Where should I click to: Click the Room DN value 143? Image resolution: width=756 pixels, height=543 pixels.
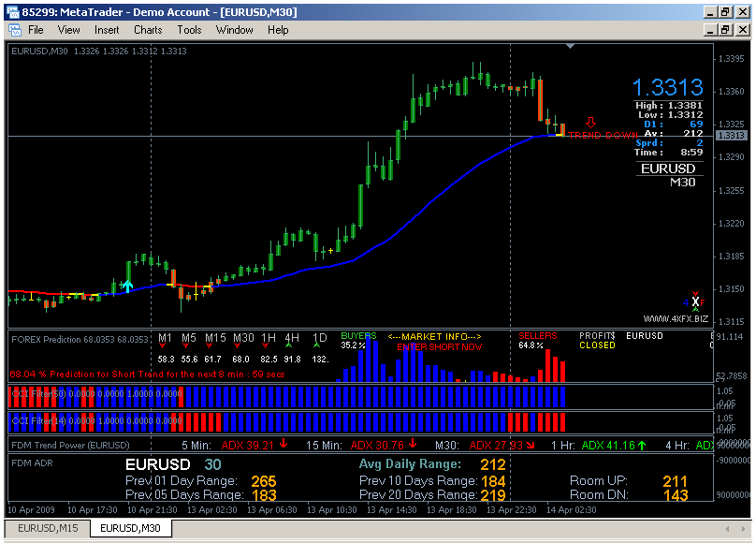[x=675, y=494]
